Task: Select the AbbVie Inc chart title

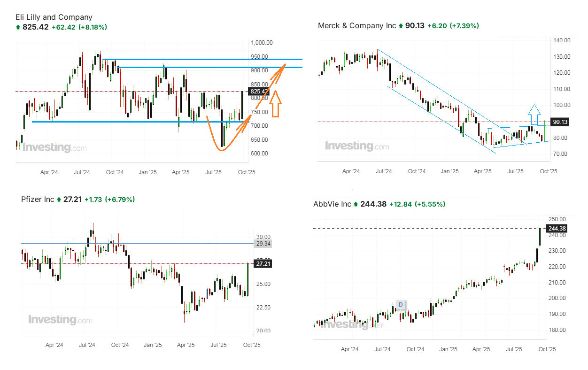Action: coord(332,204)
